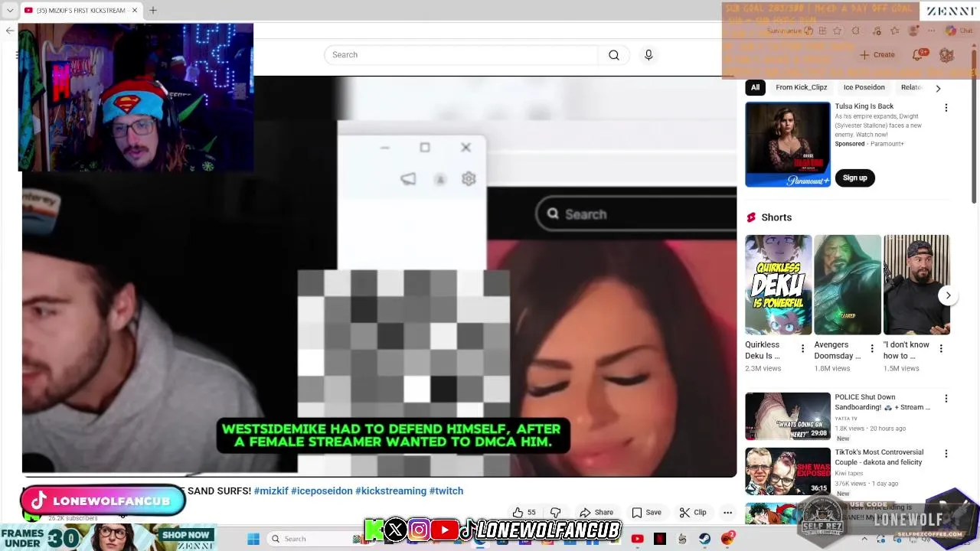The height and width of the screenshot is (551, 980).
Task: Close the MIZKIF'S FIRST KICKSTREAM tab
Action: point(135,10)
